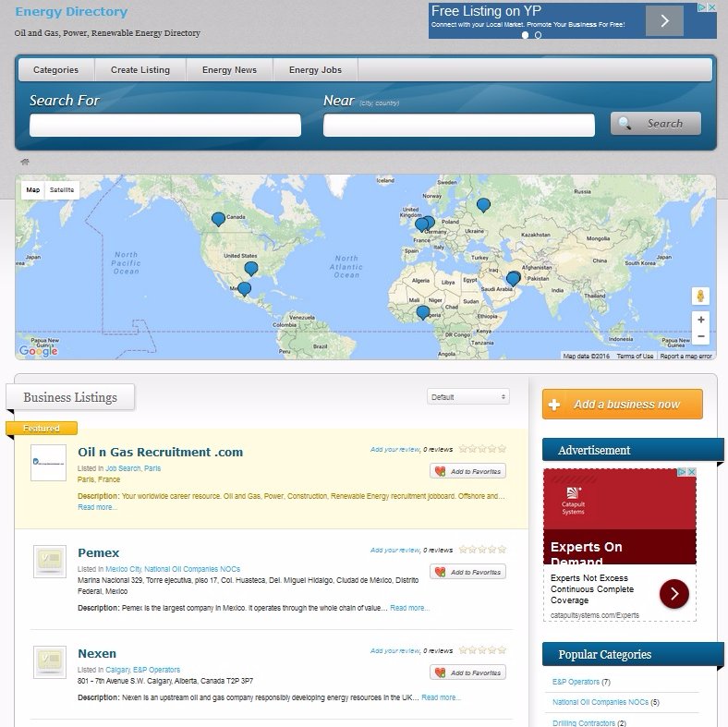The image size is (728, 727).
Task: Open Oil n Gas Recruitment .com listing
Action: [x=160, y=452]
